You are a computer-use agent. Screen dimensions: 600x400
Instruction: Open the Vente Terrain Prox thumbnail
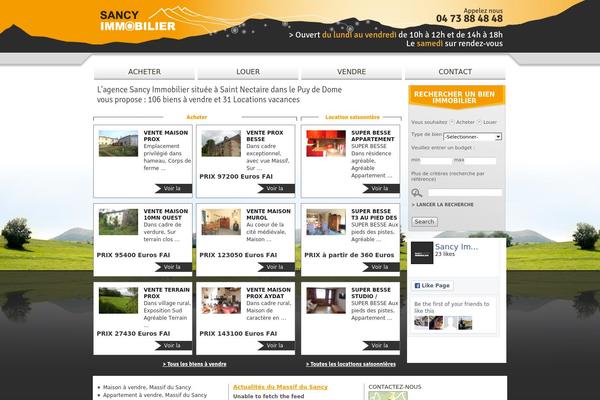(x=118, y=300)
